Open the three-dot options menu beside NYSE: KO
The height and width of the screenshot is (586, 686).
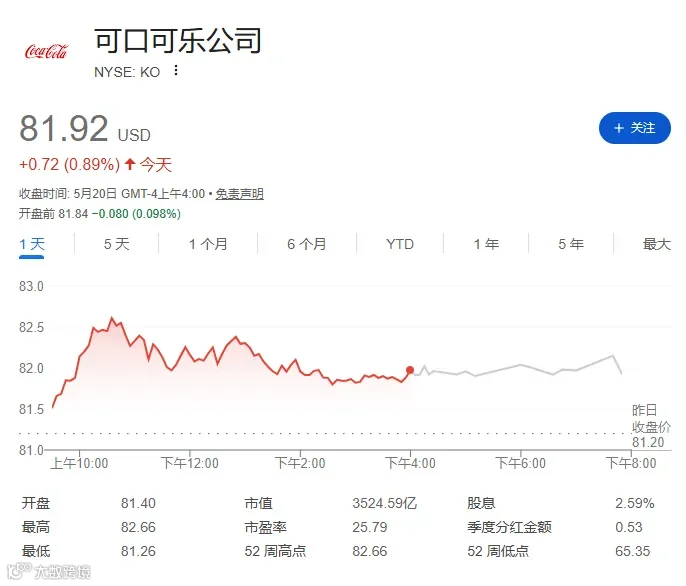point(176,70)
